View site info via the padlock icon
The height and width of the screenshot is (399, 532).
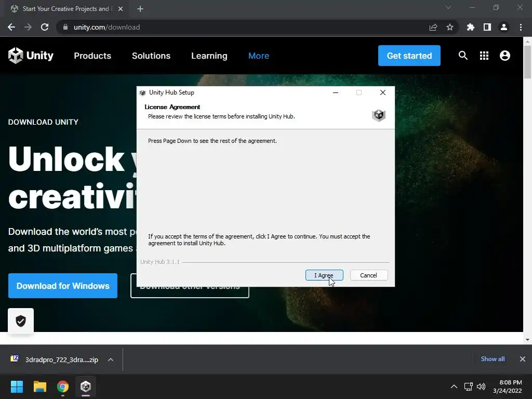pyautogui.click(x=65, y=27)
